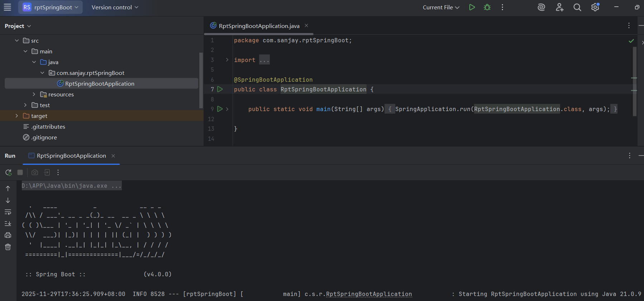Open the Version control dropdown
Viewport: 644px width, 301px height.
point(115,7)
